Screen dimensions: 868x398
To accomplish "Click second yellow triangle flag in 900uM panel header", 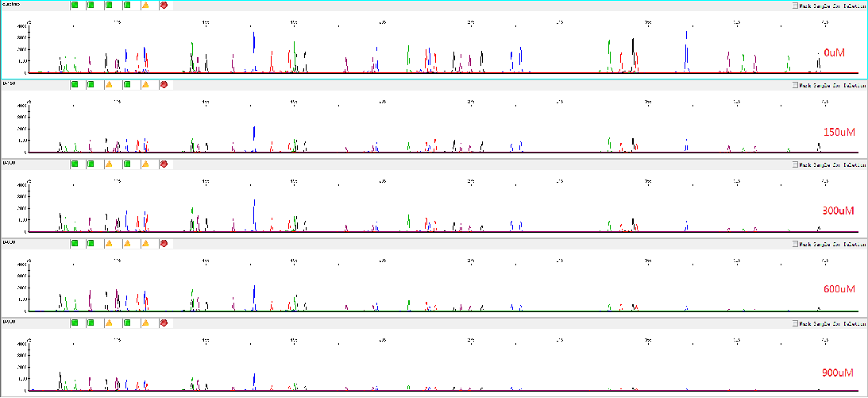I will click(145, 323).
